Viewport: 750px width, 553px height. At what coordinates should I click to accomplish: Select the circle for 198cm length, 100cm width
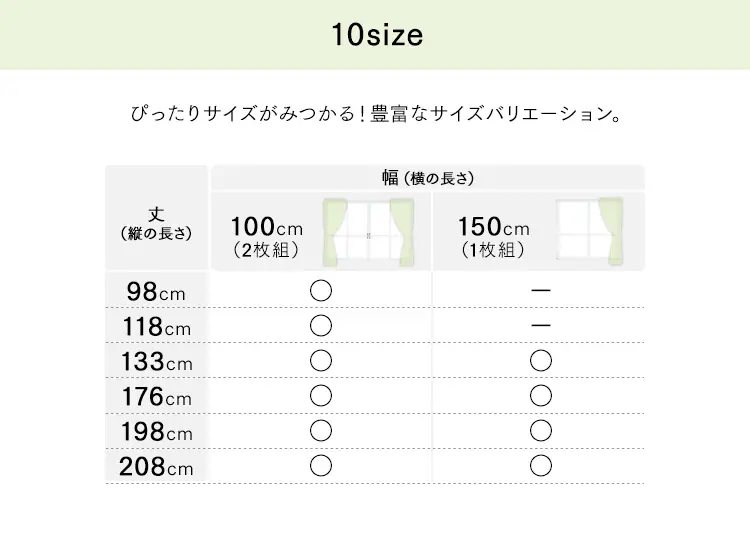click(x=321, y=431)
